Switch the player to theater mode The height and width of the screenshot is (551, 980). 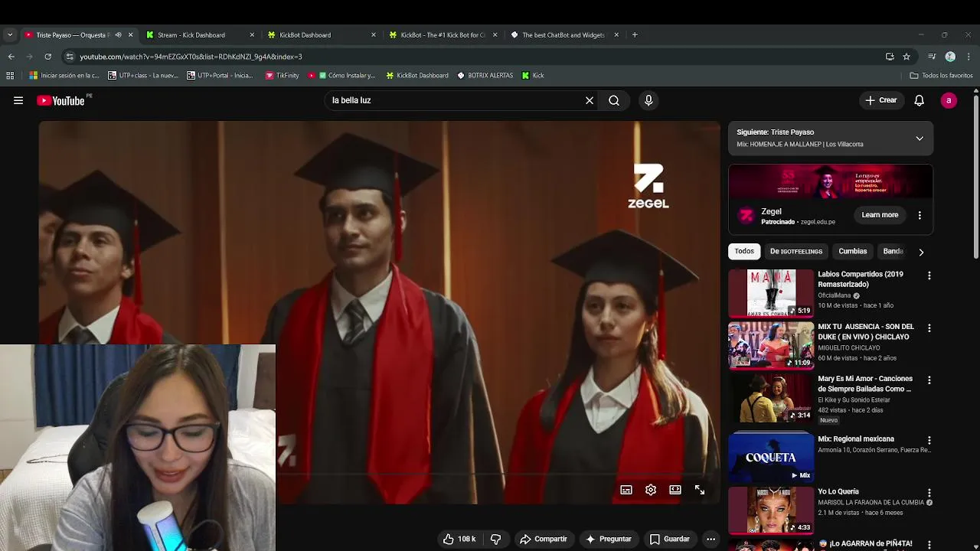[675, 490]
